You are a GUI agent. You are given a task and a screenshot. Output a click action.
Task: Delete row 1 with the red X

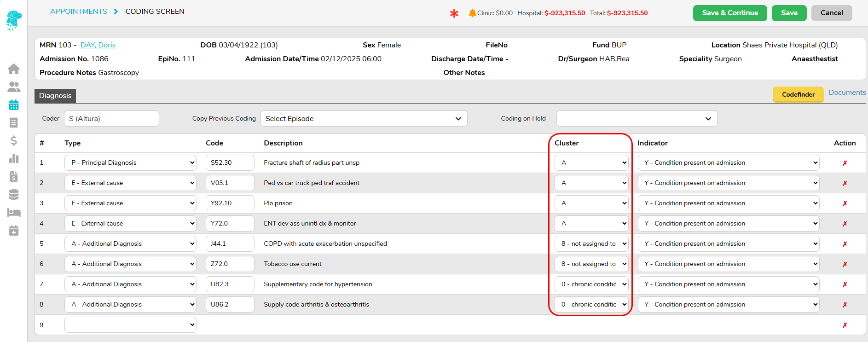(x=845, y=163)
